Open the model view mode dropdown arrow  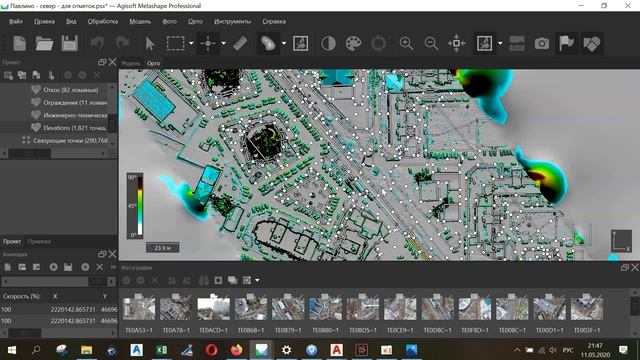[284, 43]
